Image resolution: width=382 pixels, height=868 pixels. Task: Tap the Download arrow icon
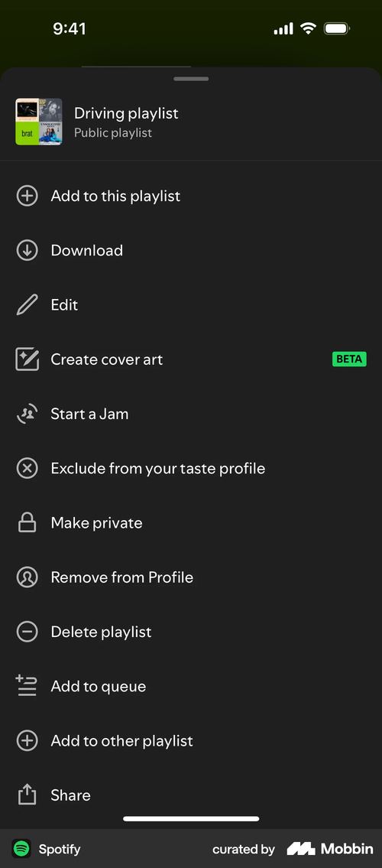pyautogui.click(x=27, y=250)
